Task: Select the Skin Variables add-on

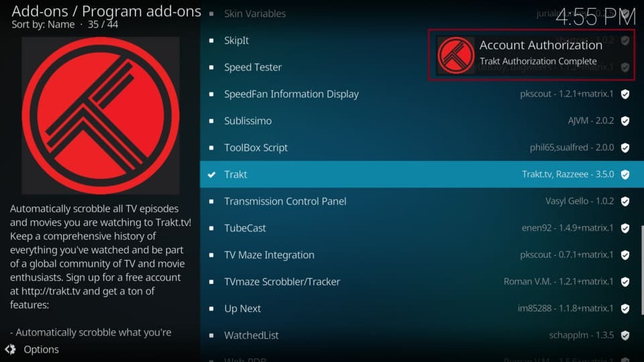Action: (x=422, y=13)
